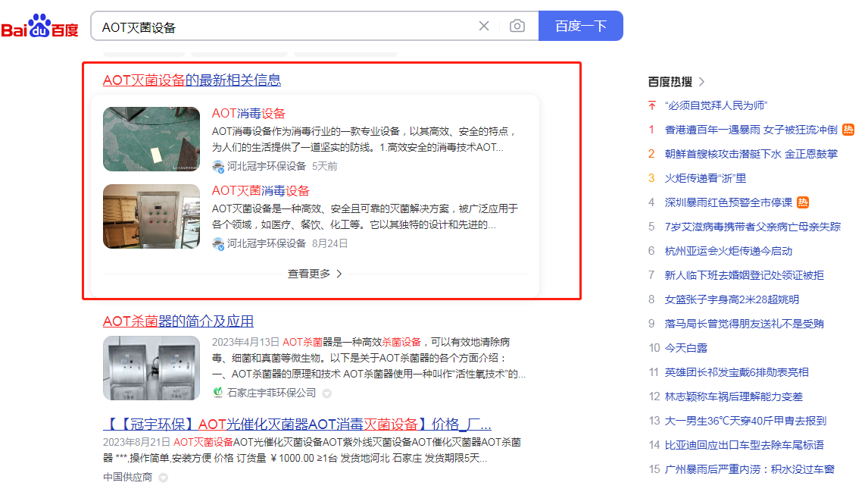Click the source avatar icon next to 5天前 entry

click(x=218, y=166)
